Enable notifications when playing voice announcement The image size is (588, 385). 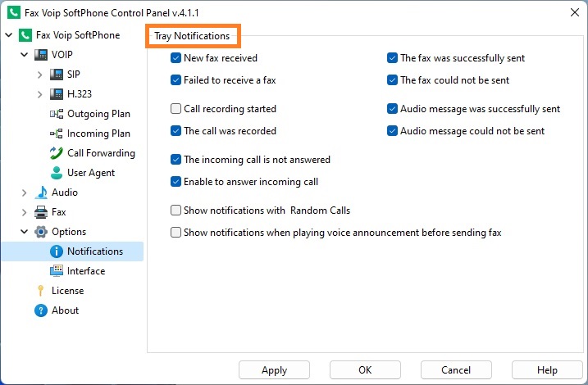click(175, 232)
